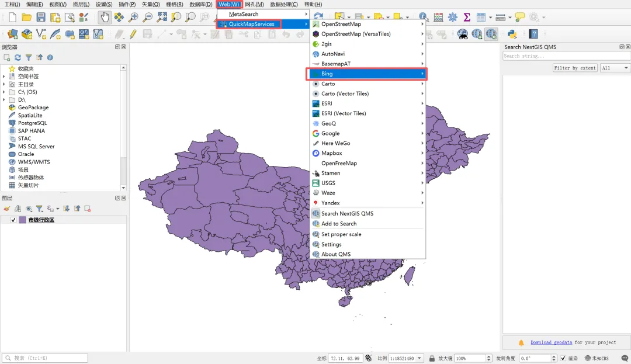Click the rotation angle spin-up arrow

pyautogui.click(x=554, y=356)
